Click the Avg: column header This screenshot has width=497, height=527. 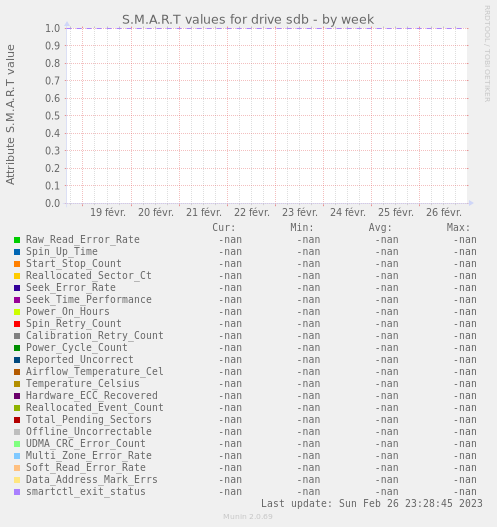380,228
